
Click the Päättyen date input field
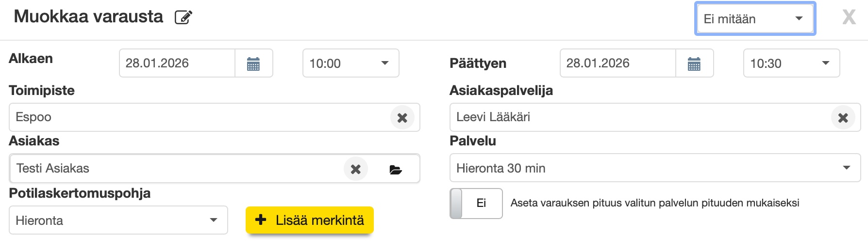[x=618, y=63]
